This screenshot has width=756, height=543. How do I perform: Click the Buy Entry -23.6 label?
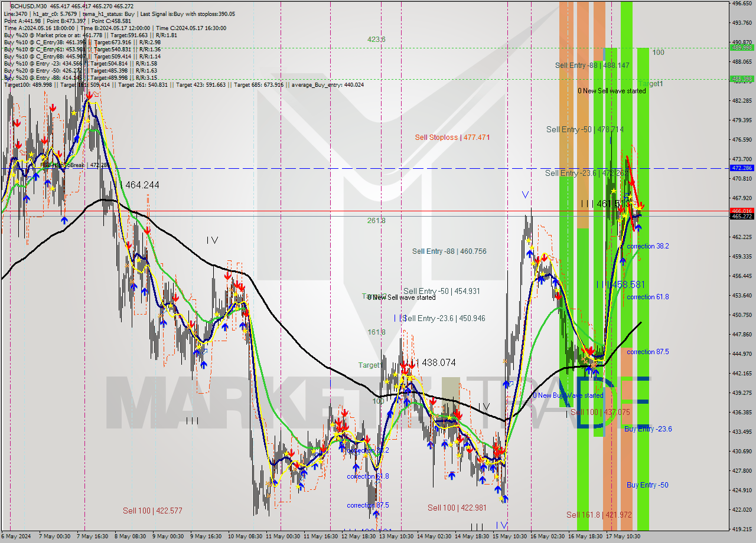pyautogui.click(x=648, y=429)
